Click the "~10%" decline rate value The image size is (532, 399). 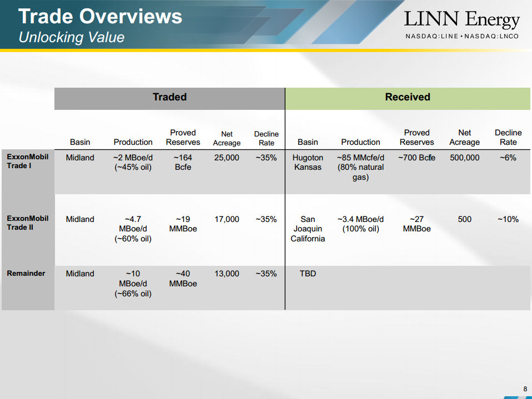click(508, 219)
